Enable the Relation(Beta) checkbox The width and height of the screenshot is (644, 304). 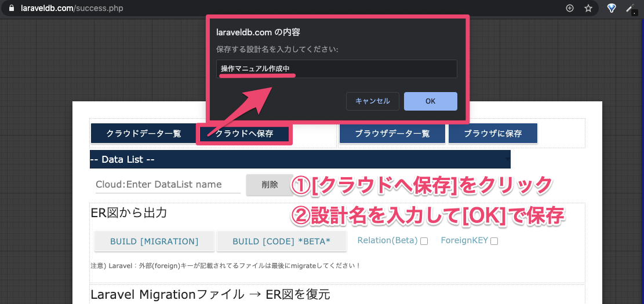click(x=424, y=241)
